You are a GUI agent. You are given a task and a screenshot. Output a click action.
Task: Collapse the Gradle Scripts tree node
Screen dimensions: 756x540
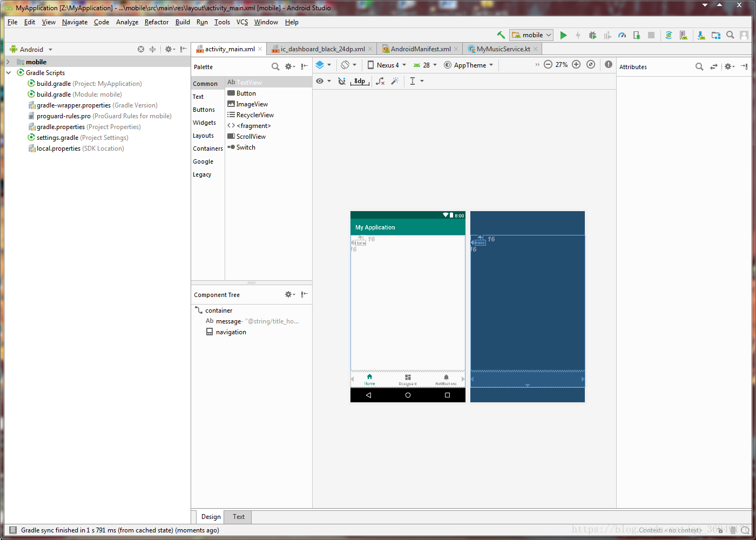[9, 73]
